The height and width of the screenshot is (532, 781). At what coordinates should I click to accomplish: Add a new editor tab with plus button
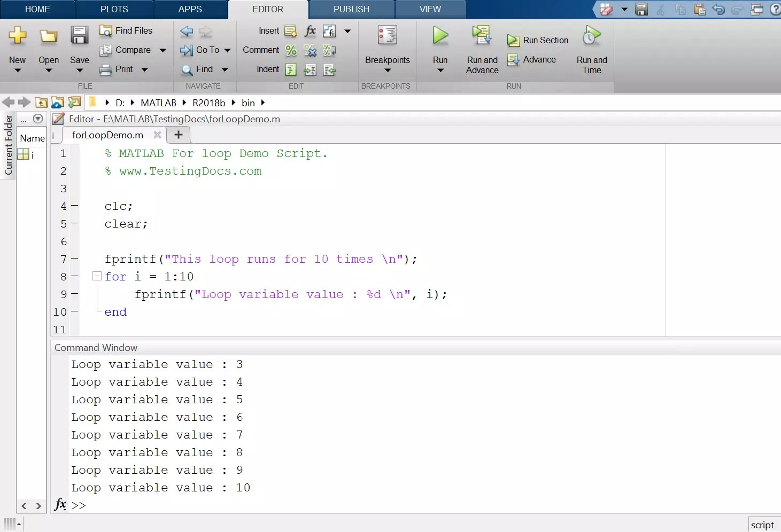[179, 135]
